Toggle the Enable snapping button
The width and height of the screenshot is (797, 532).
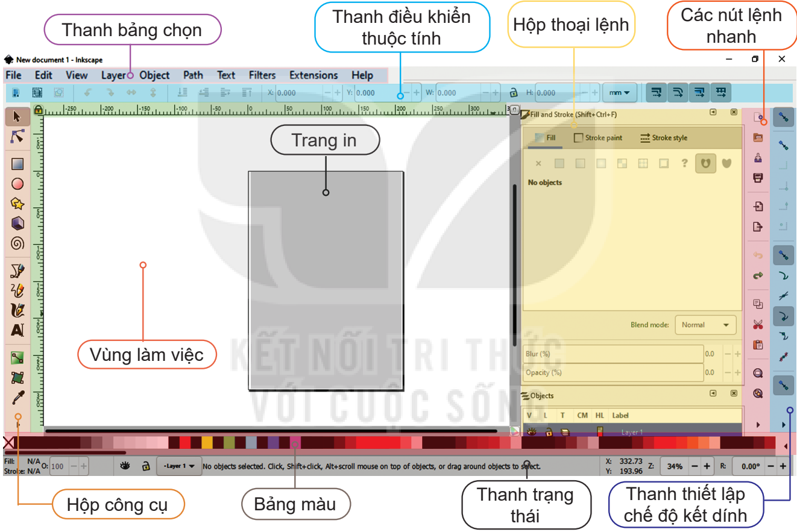(784, 117)
